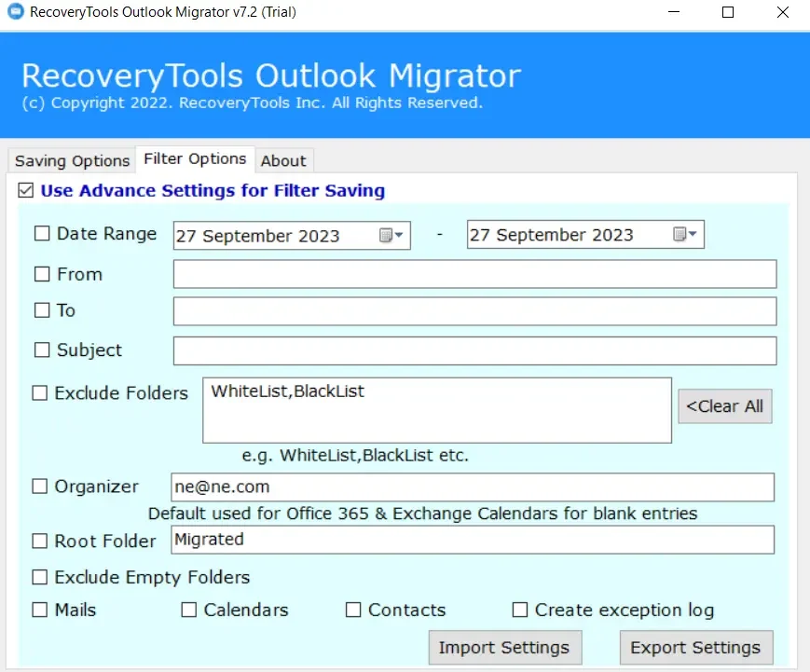Open the About tab
Screen dimensions: 810x672
pos(283,160)
